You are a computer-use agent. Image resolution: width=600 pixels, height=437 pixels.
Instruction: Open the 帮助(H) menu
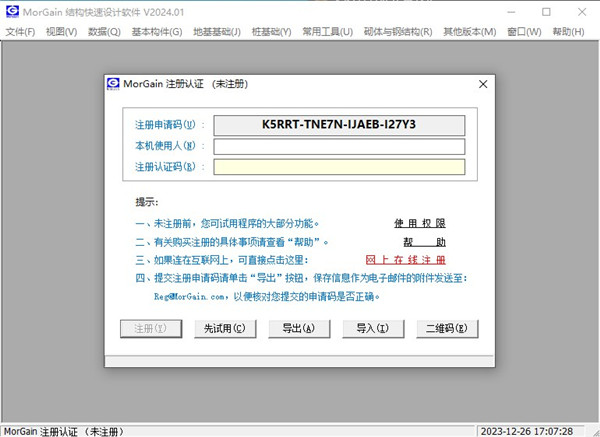[x=568, y=32]
